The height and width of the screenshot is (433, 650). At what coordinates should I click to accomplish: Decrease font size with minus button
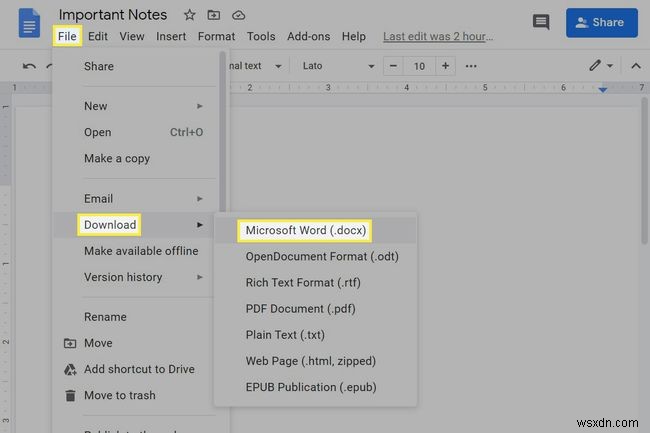coord(393,66)
